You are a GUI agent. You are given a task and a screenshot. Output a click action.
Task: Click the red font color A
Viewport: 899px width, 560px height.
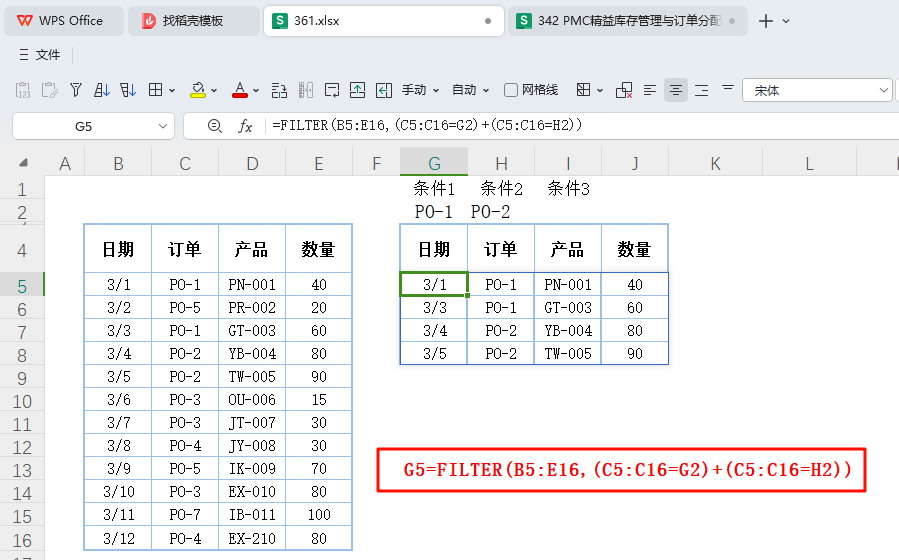coord(240,90)
